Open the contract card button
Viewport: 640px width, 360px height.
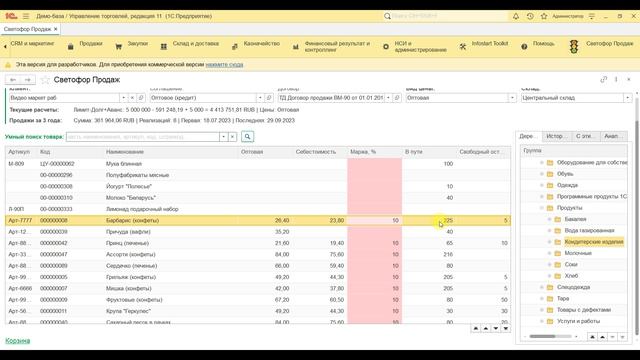(x=397, y=98)
